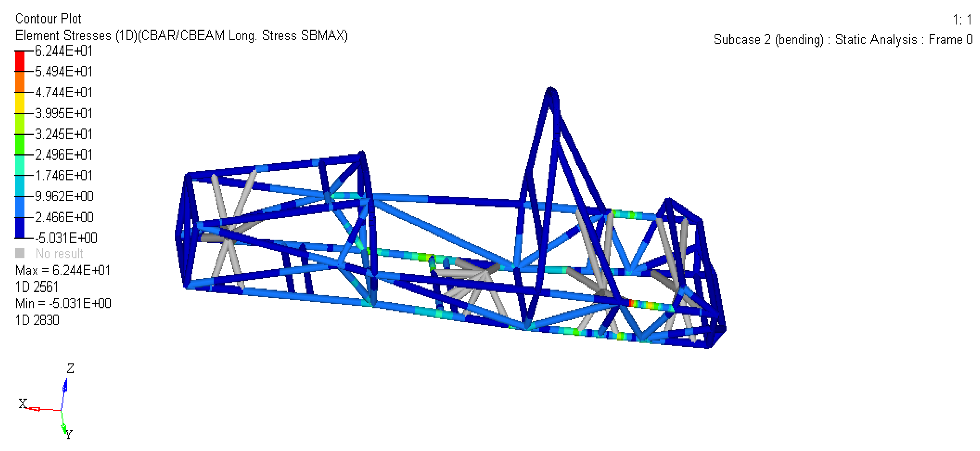
Task: Click the Element Stresses SBMAX result label
Action: (x=181, y=35)
